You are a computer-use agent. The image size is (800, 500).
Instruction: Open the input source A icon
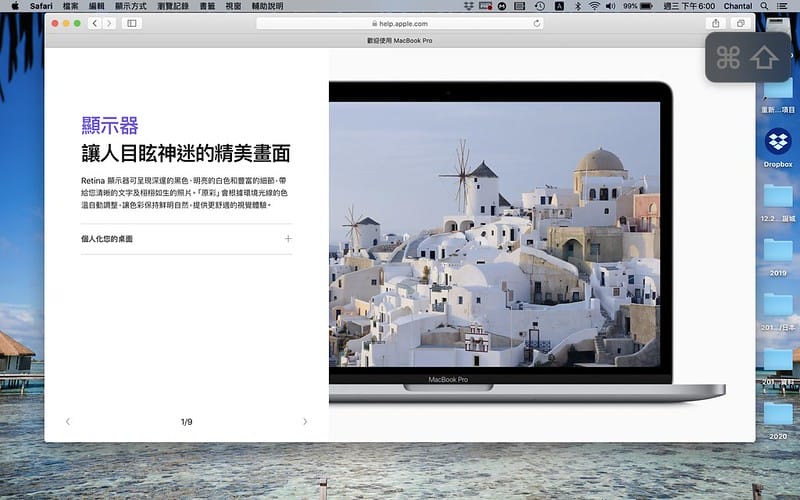click(559, 6)
